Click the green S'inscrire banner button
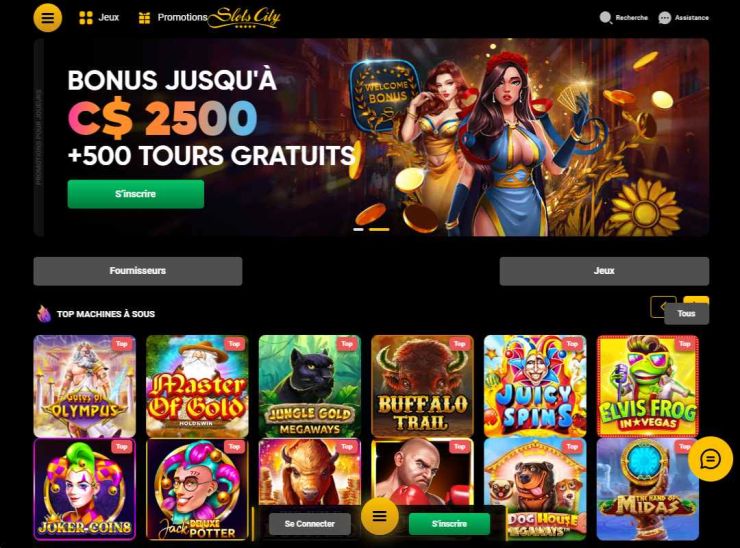Viewport: 740px width, 548px height. coord(136,194)
